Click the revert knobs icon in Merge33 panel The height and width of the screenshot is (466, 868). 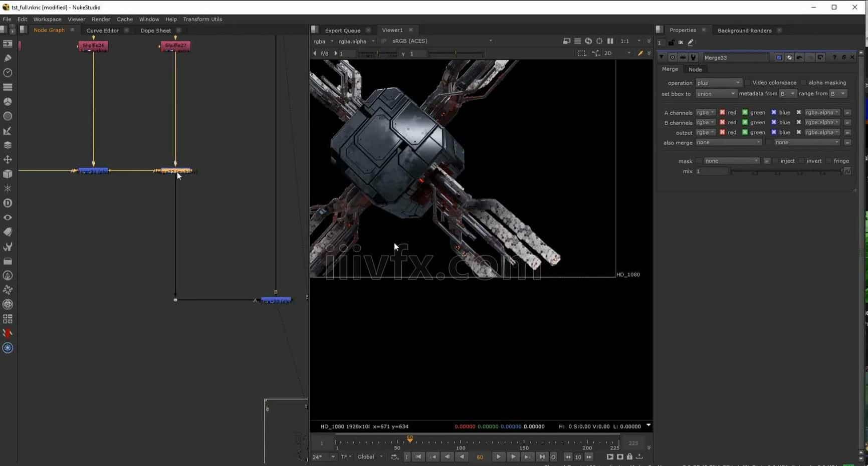(820, 58)
